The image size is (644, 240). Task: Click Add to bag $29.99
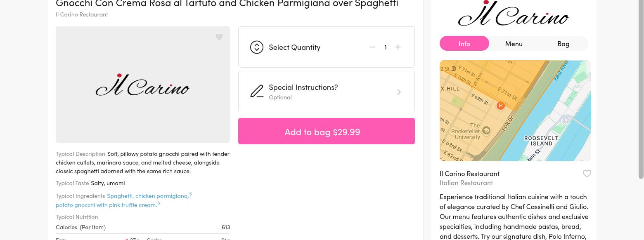pyautogui.click(x=326, y=132)
